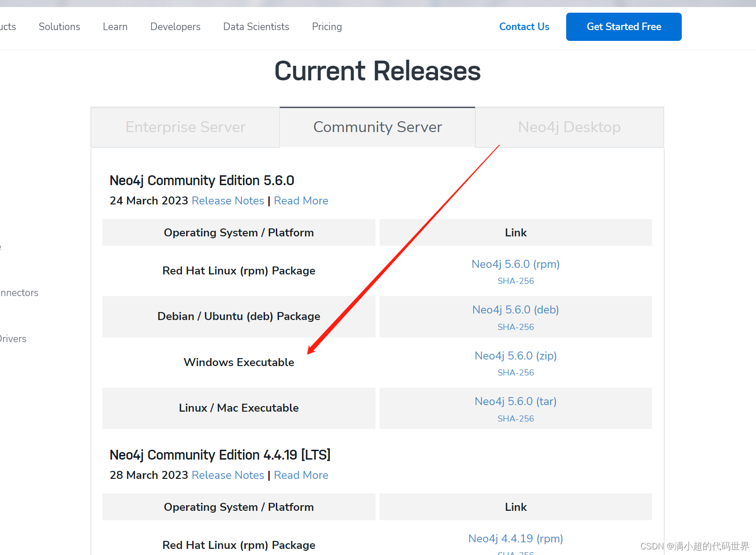Open SHA-256 under Neo4j 5.6.0 (zip)
Screen dimensions: 756x555
pos(516,373)
